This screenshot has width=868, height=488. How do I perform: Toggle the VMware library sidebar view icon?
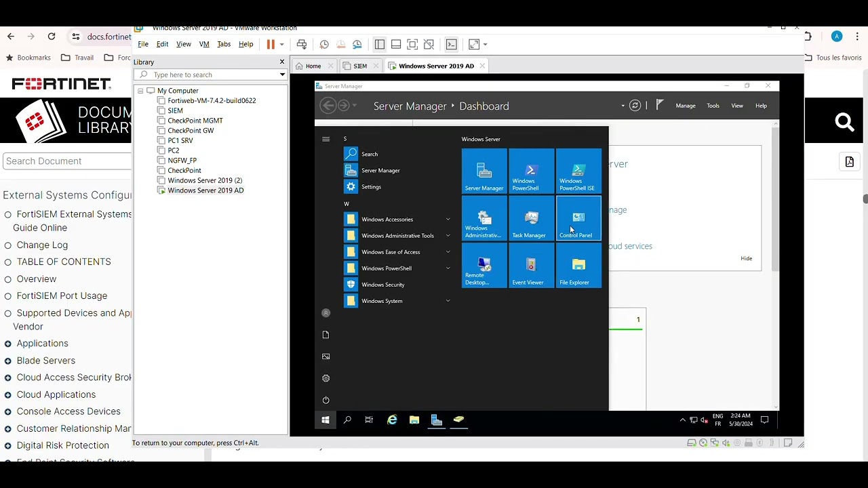pos(380,44)
